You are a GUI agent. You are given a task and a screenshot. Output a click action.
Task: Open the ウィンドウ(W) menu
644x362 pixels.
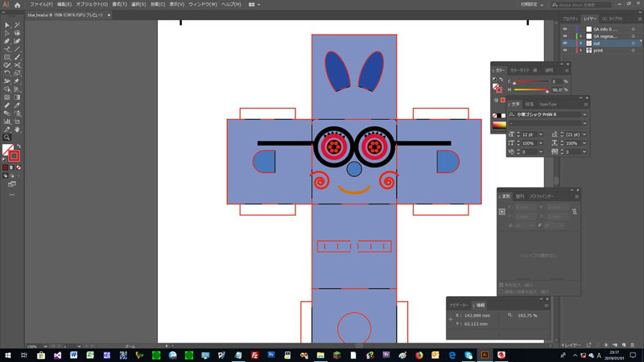203,5
